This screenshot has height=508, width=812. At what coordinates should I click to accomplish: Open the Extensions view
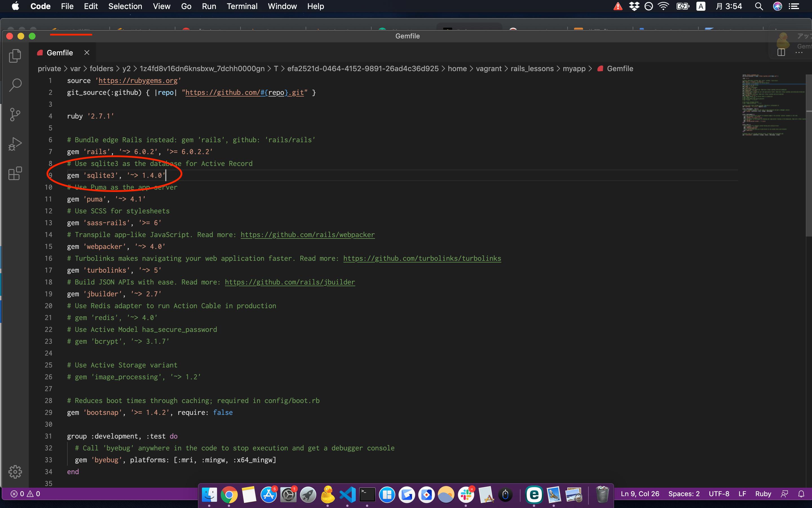click(x=15, y=173)
